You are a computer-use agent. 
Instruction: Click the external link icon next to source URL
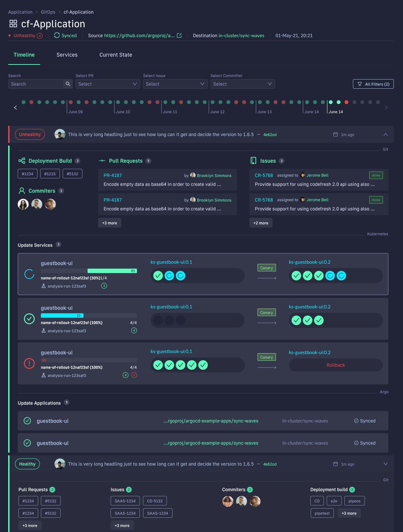(x=180, y=35)
